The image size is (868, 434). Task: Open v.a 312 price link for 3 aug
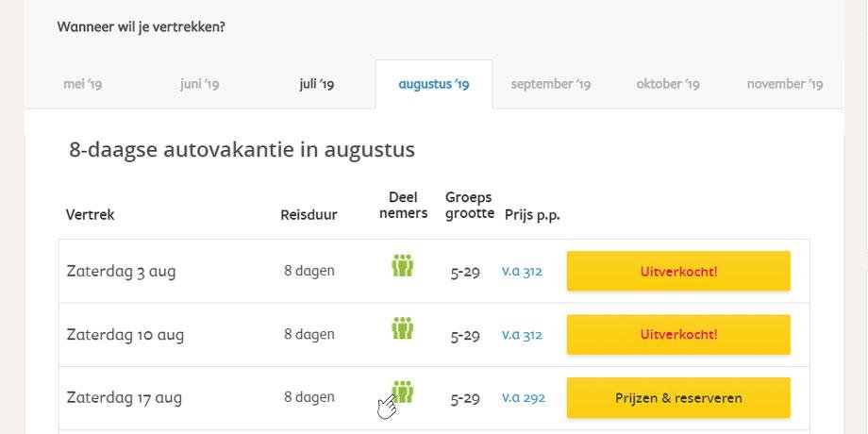(522, 272)
